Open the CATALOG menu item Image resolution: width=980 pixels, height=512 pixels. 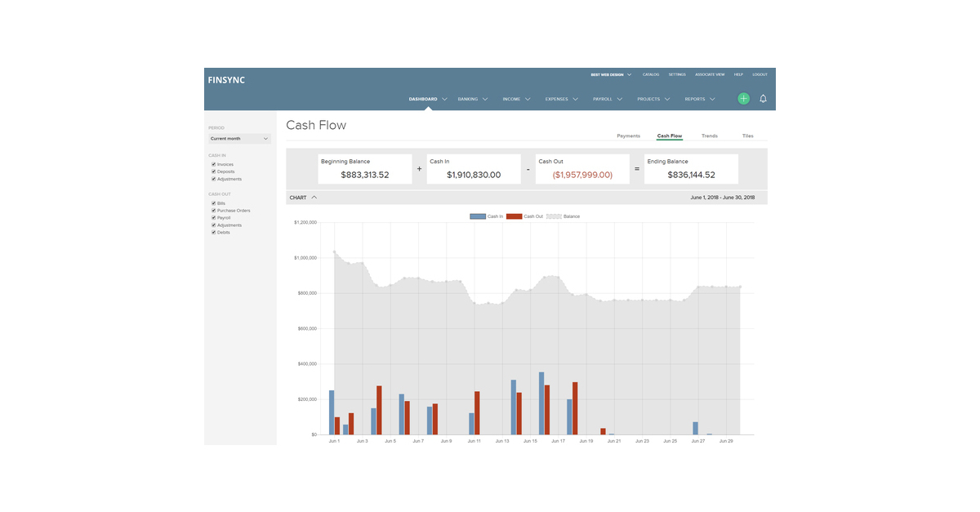pyautogui.click(x=651, y=73)
